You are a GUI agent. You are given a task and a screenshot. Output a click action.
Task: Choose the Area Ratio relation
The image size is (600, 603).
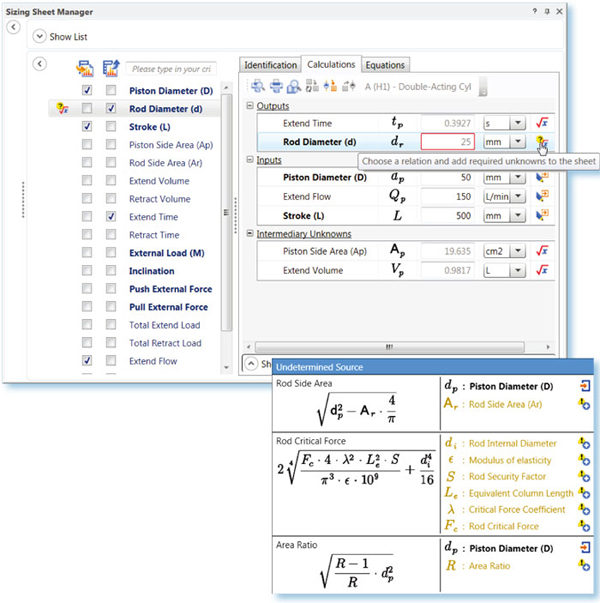[356, 565]
